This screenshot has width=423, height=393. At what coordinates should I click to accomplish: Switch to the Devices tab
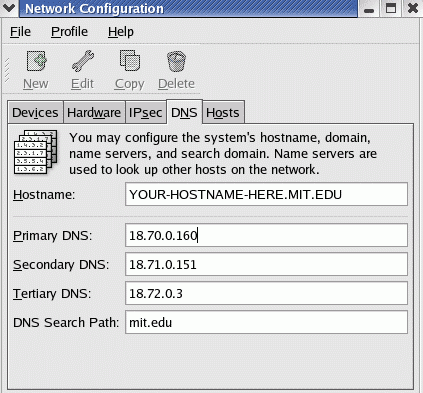(x=35, y=112)
